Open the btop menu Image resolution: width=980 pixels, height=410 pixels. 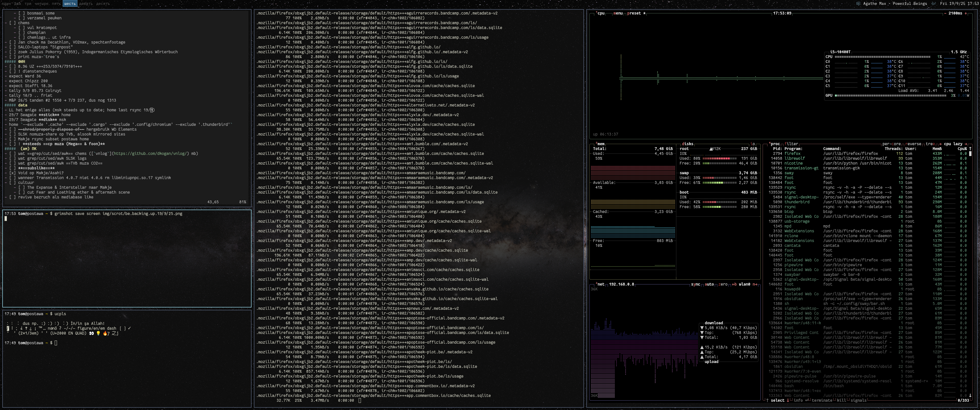coord(618,13)
